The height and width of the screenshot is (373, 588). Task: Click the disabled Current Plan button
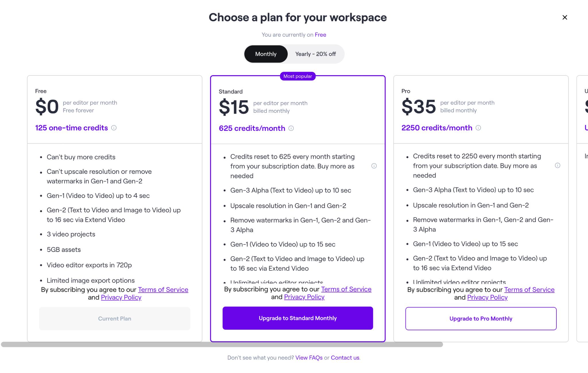pyautogui.click(x=115, y=318)
